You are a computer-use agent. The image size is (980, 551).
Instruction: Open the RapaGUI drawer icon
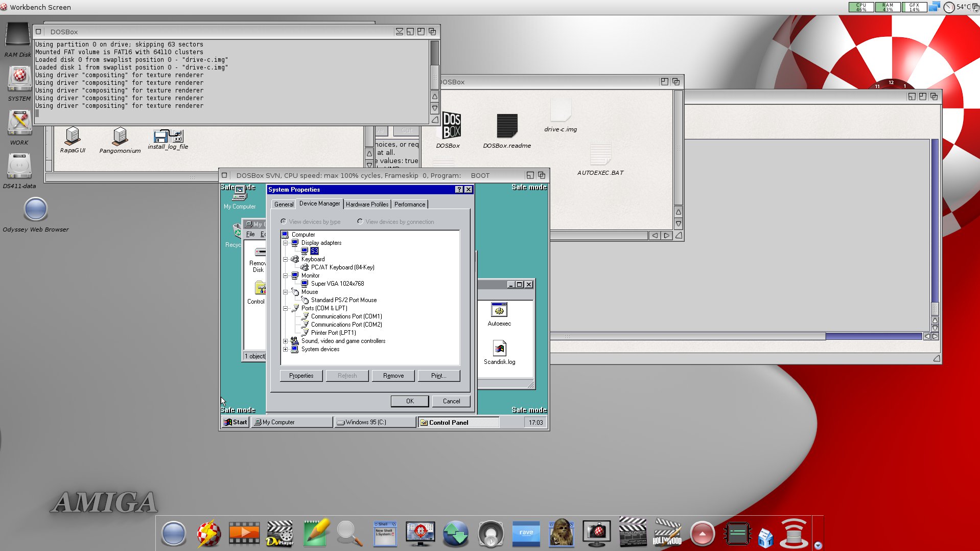click(73, 136)
